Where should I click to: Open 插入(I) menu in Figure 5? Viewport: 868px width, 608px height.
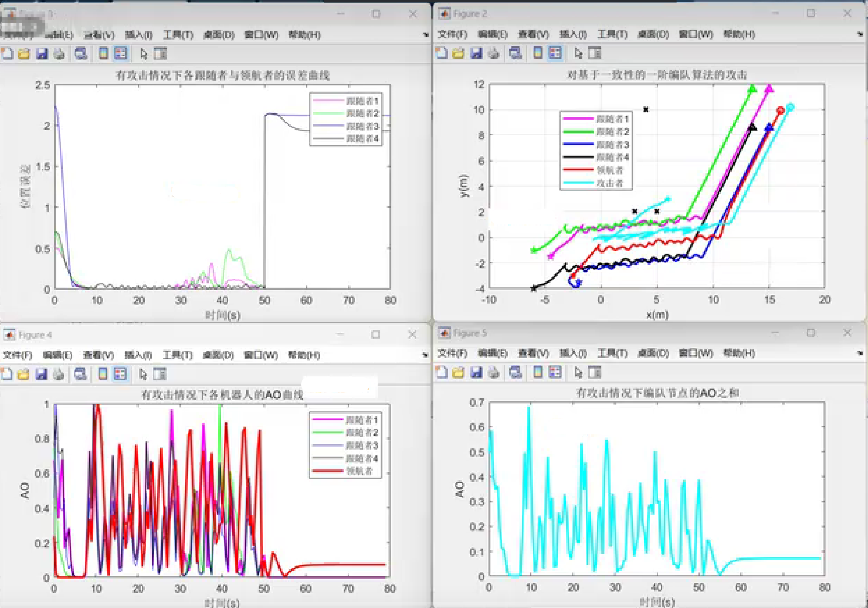pyautogui.click(x=573, y=353)
